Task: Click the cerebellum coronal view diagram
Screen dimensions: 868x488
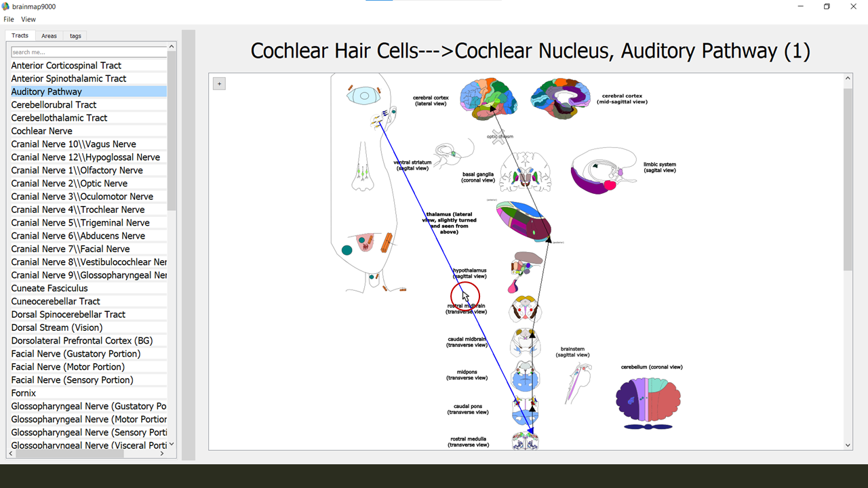Action: (648, 401)
